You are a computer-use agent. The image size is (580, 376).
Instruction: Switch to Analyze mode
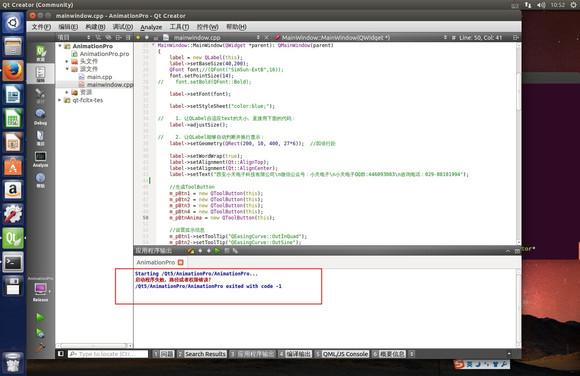40,159
